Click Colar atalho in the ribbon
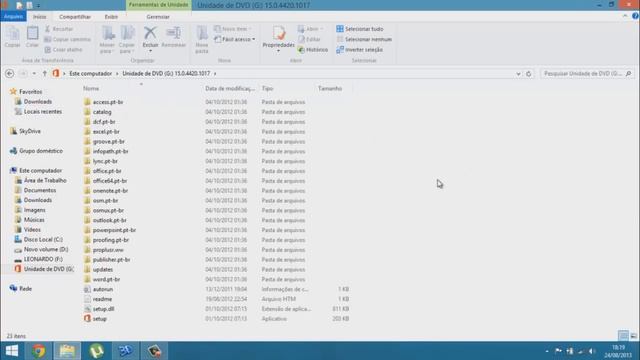This screenshot has height=360, width=640. [63, 49]
